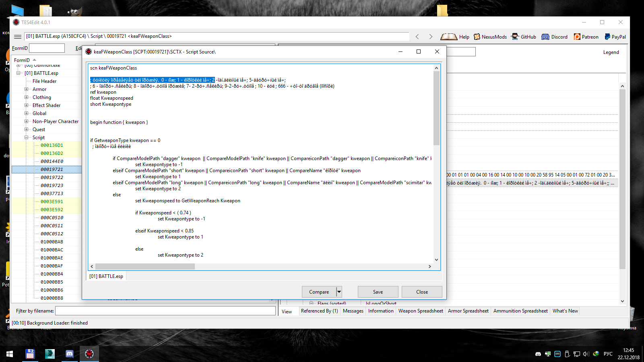Switch to Weapon Spreadsheet tab
Image resolution: width=644 pixels, height=362 pixels.
coord(421,311)
